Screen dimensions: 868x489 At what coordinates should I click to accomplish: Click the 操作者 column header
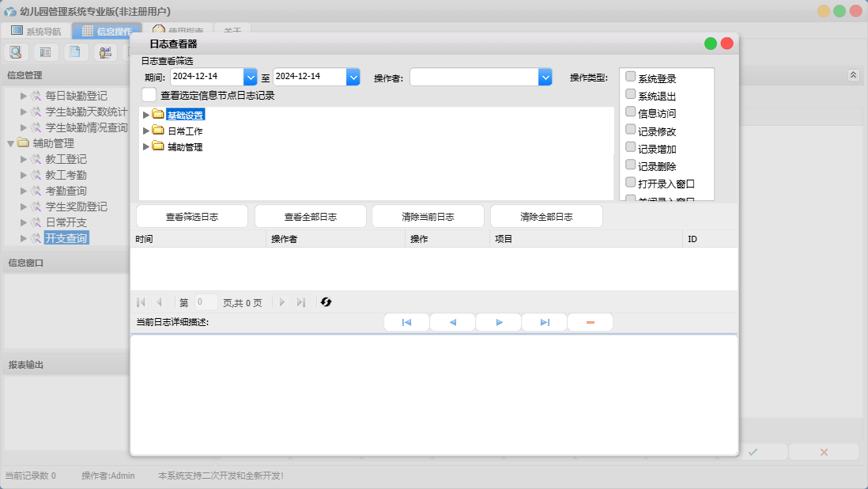[x=284, y=239]
